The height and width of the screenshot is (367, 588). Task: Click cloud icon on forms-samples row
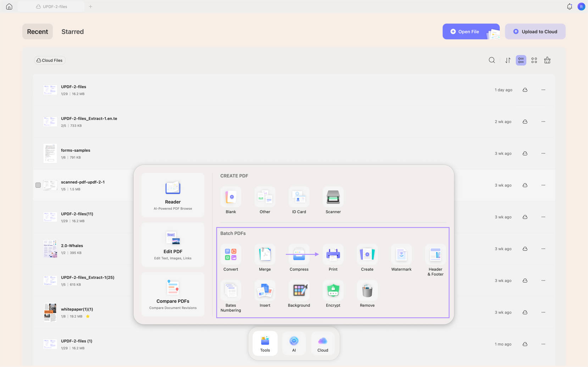coord(525,153)
